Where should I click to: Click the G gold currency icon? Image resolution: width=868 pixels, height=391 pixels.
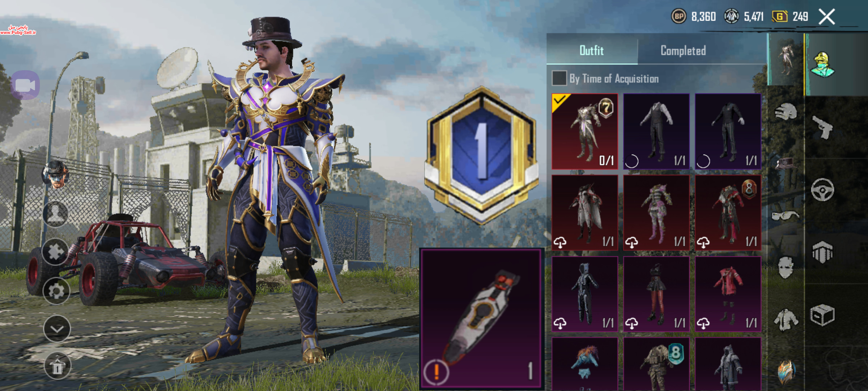[x=780, y=16]
